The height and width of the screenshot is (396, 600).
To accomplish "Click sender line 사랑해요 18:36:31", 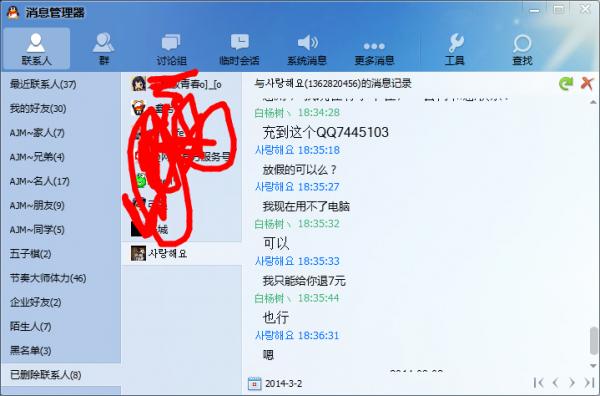I will 297,336.
